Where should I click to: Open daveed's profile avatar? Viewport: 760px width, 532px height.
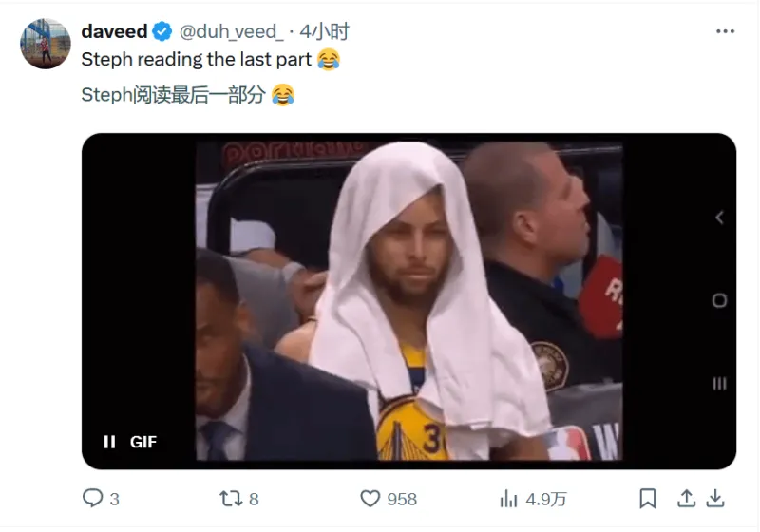click(45, 44)
